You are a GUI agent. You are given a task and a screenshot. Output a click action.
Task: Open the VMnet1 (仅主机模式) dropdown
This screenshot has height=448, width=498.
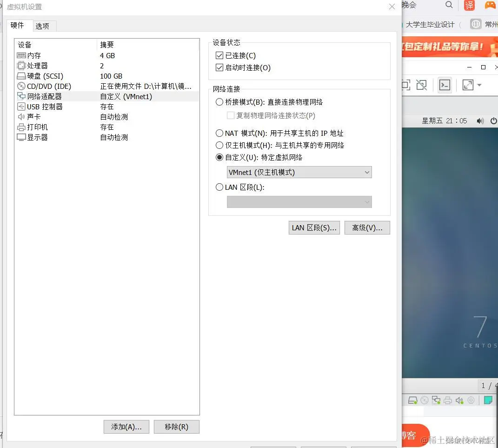pyautogui.click(x=299, y=172)
